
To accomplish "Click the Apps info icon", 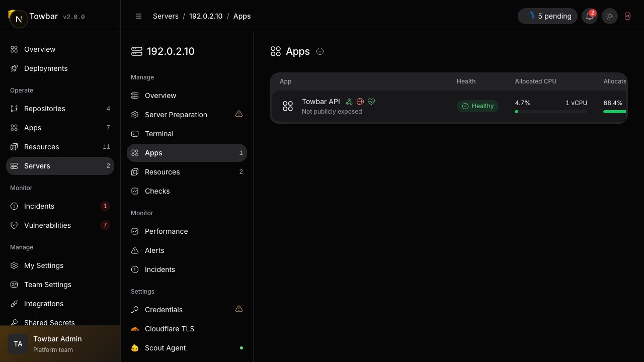I will (320, 51).
